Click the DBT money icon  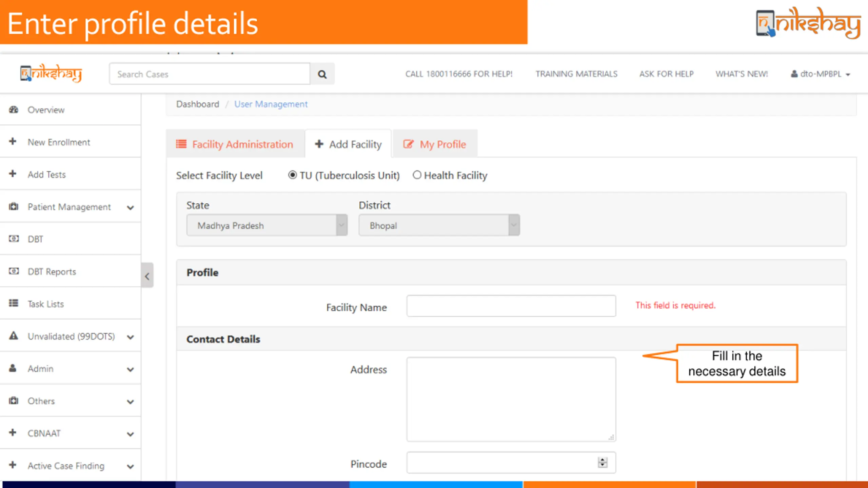pyautogui.click(x=14, y=239)
